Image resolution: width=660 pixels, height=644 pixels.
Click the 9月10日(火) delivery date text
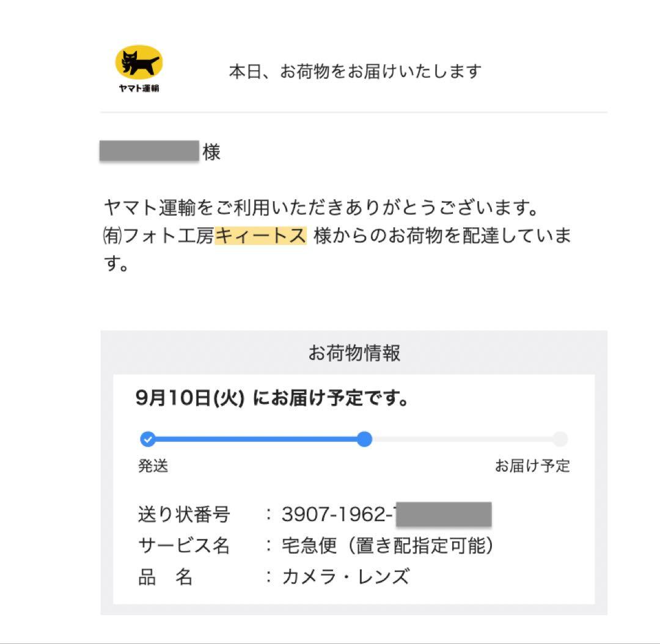[190, 399]
